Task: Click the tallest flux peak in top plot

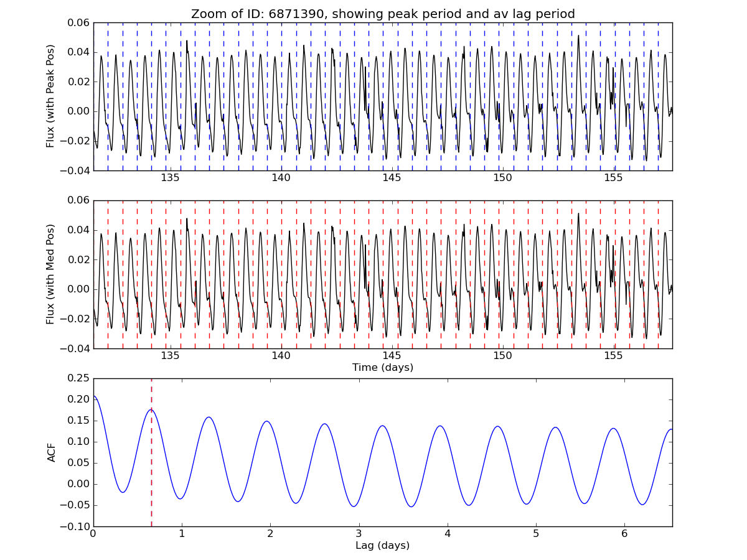Action: (x=578, y=36)
